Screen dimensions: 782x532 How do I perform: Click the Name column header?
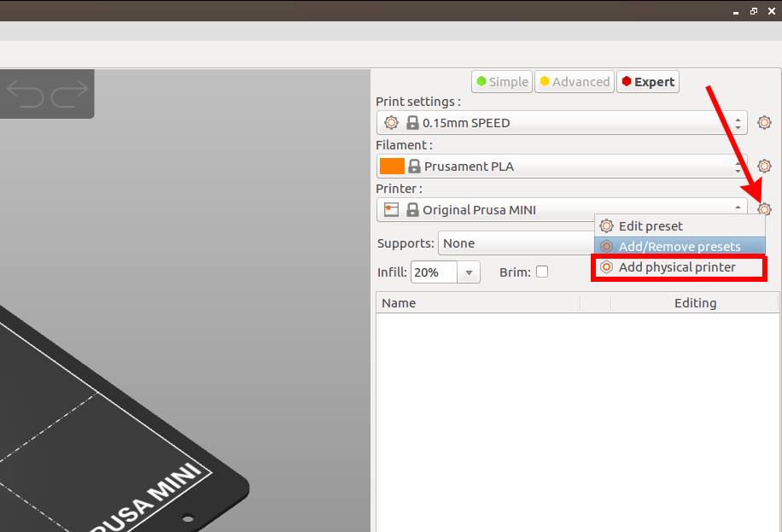[x=478, y=303]
